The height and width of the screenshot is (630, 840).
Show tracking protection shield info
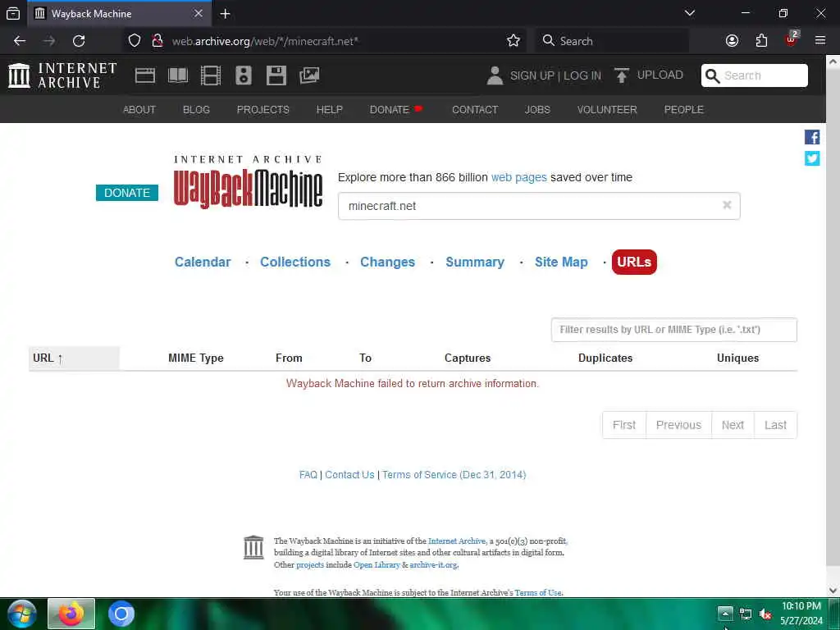(x=135, y=41)
